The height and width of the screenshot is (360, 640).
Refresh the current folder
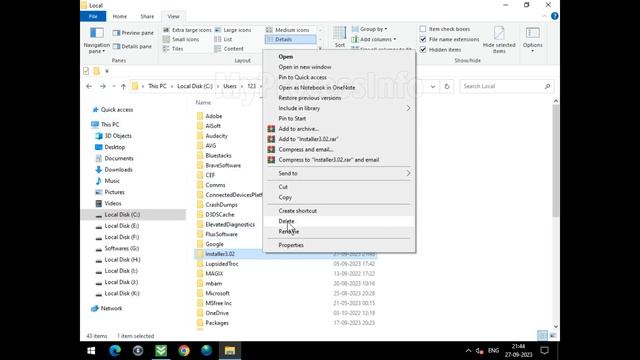tap(447, 87)
